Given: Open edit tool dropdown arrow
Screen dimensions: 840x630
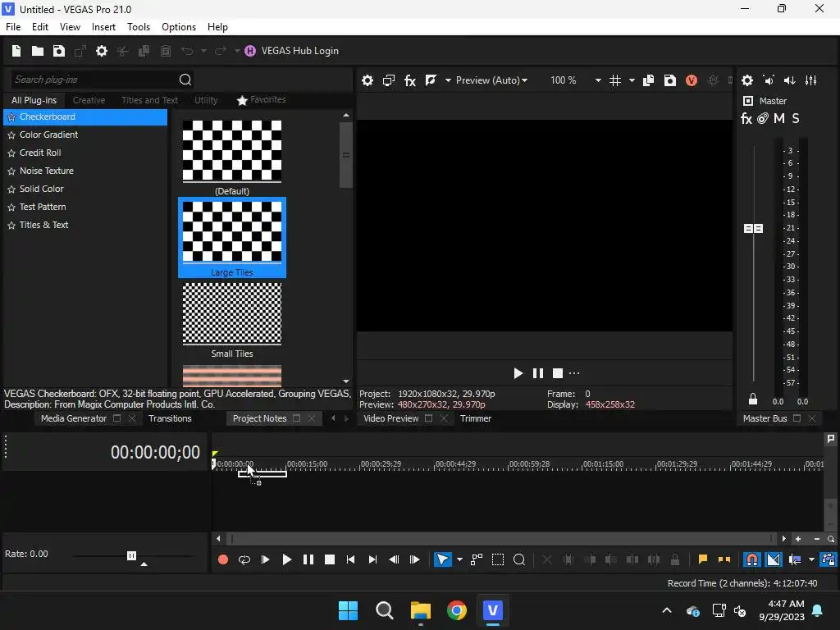Looking at the screenshot, I should [x=459, y=559].
